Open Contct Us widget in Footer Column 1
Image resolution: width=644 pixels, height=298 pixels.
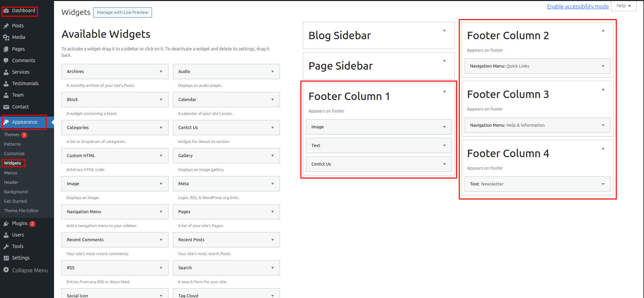click(x=379, y=164)
